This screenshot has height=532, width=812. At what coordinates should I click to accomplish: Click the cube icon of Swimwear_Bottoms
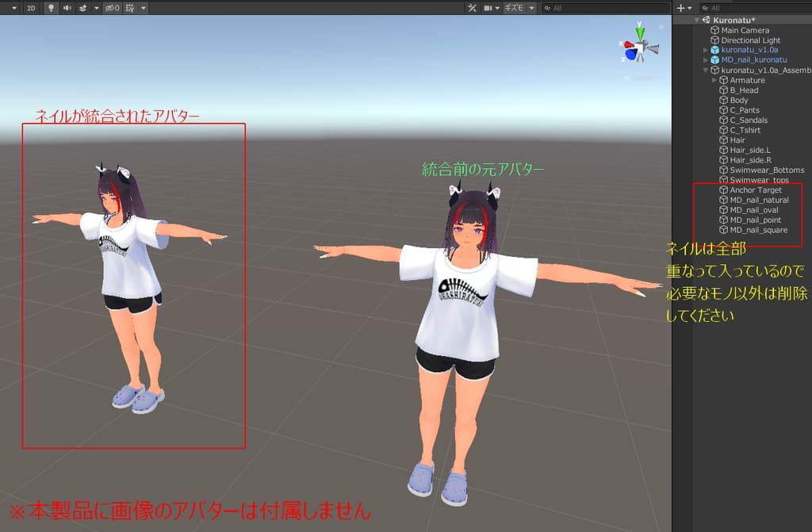[x=723, y=170]
